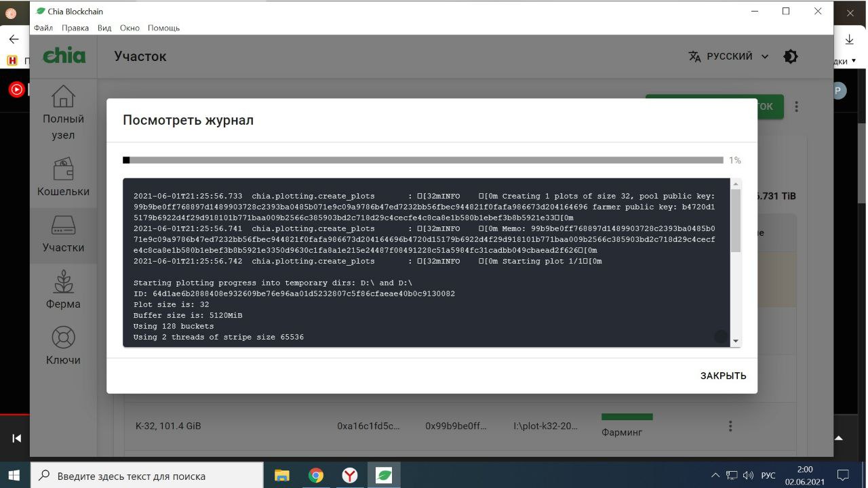This screenshot has width=868, height=488.
Task: Click the browser download icon behind Chia
Action: [850, 39]
